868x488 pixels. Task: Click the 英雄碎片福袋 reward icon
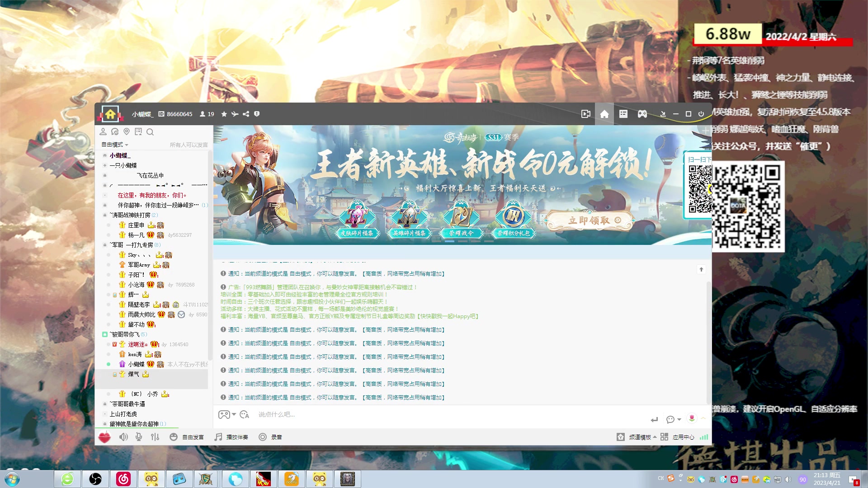point(409,220)
